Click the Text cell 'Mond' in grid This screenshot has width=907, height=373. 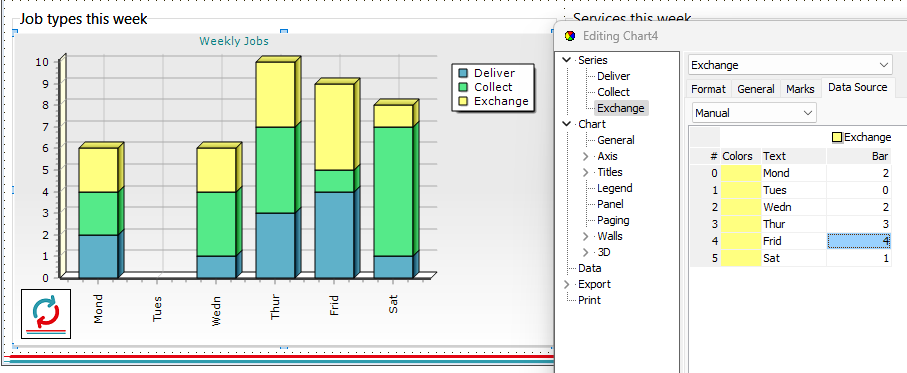(794, 173)
